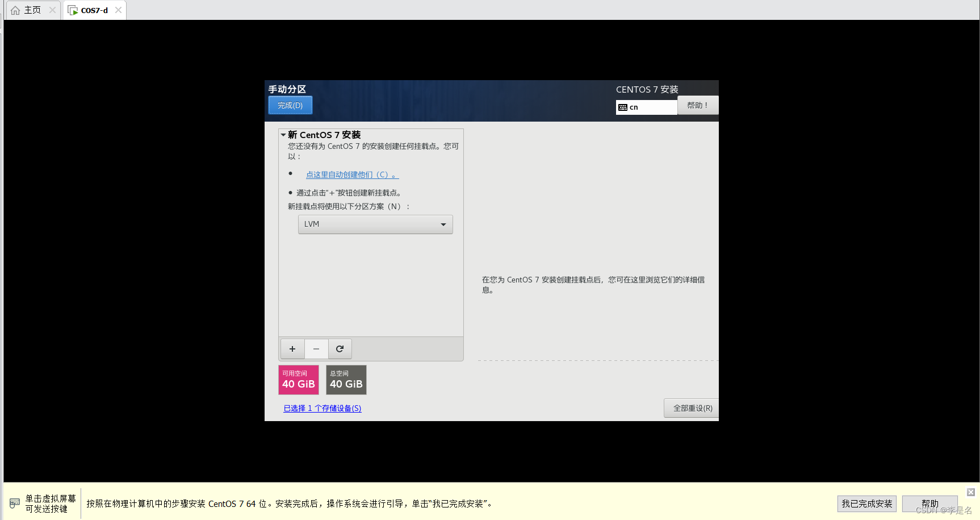Click the 按照在物理计算机中的步骤安装 message

click(x=290, y=504)
